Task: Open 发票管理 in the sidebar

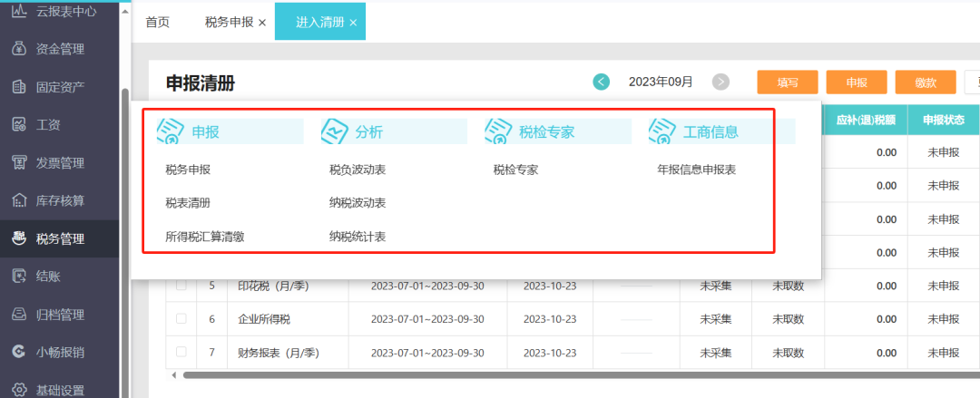Action: click(x=59, y=163)
